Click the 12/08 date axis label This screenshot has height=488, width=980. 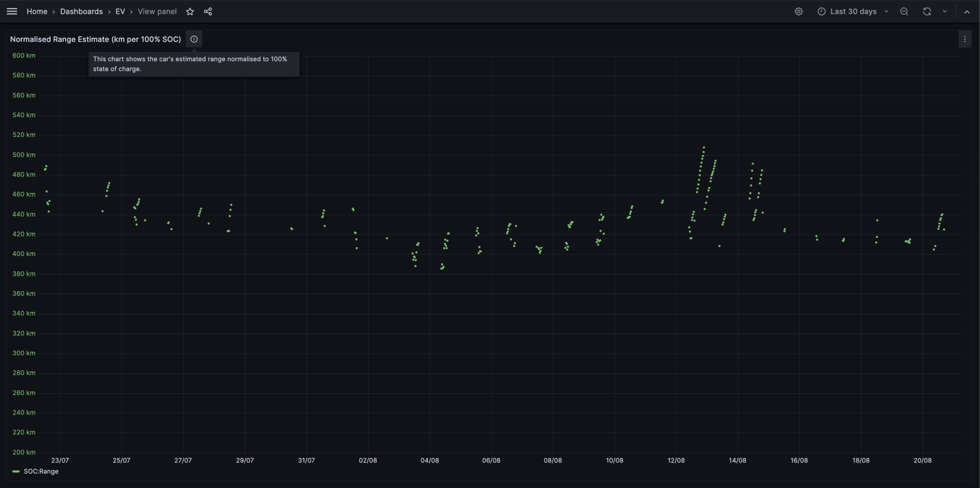click(676, 460)
